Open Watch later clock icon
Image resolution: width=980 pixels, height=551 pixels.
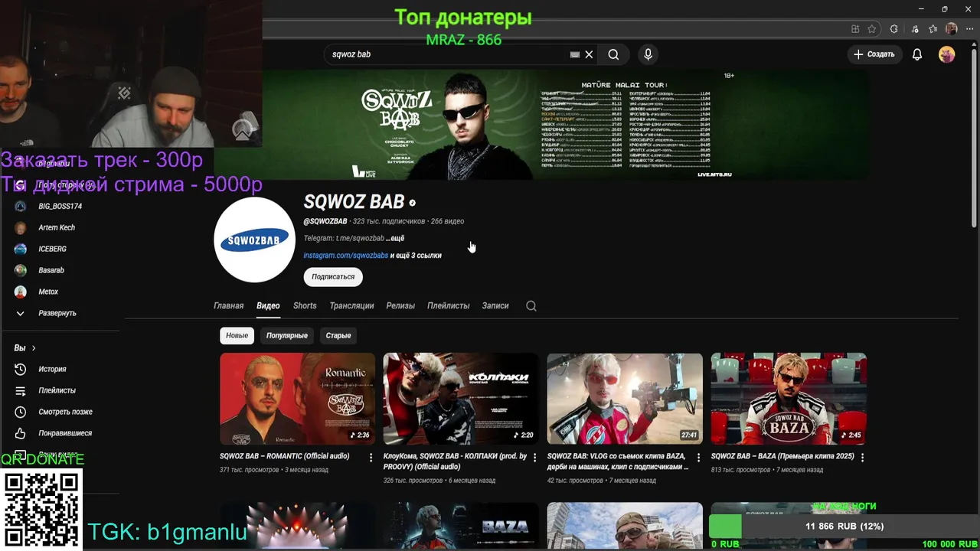pyautogui.click(x=21, y=412)
